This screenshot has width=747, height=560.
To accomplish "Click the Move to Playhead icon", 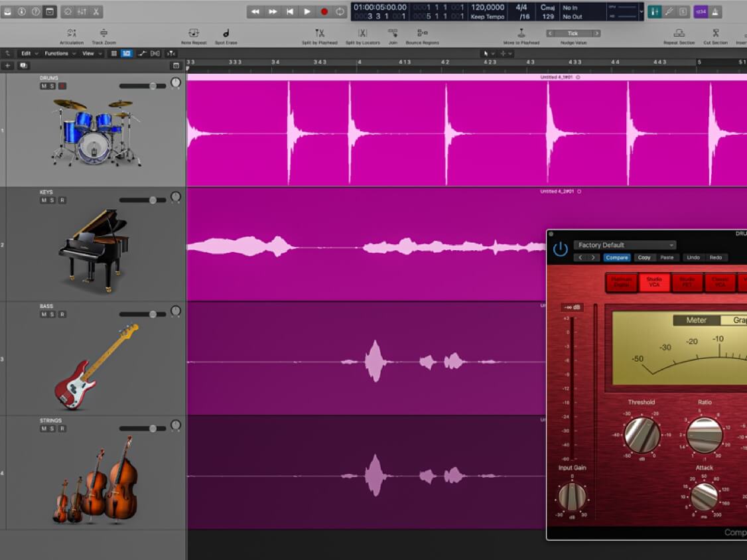I will pos(521,33).
